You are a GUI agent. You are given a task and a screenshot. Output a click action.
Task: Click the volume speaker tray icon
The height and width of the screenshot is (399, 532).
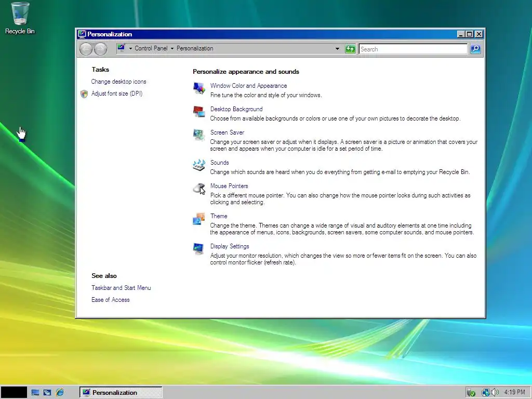[x=495, y=393]
